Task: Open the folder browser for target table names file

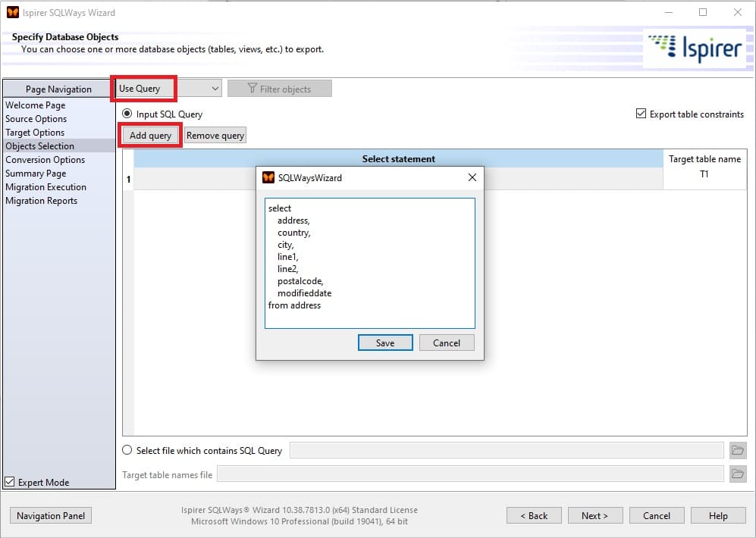Action: pyautogui.click(x=738, y=474)
